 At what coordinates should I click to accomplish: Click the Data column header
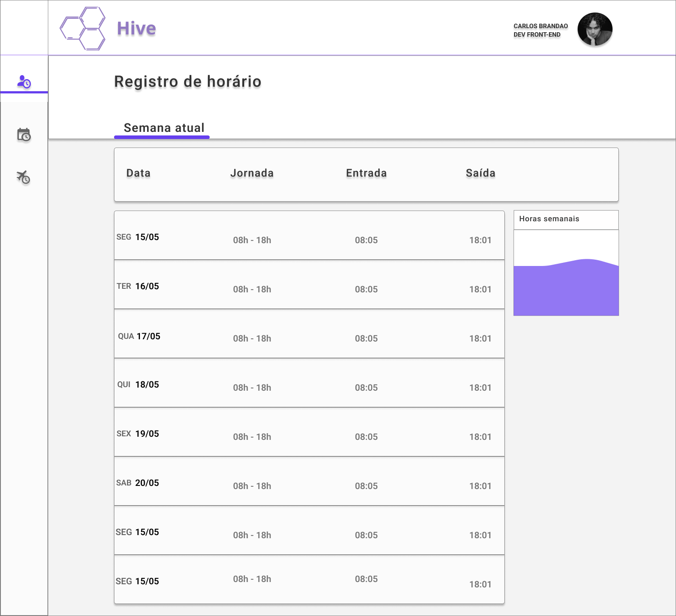tap(139, 173)
